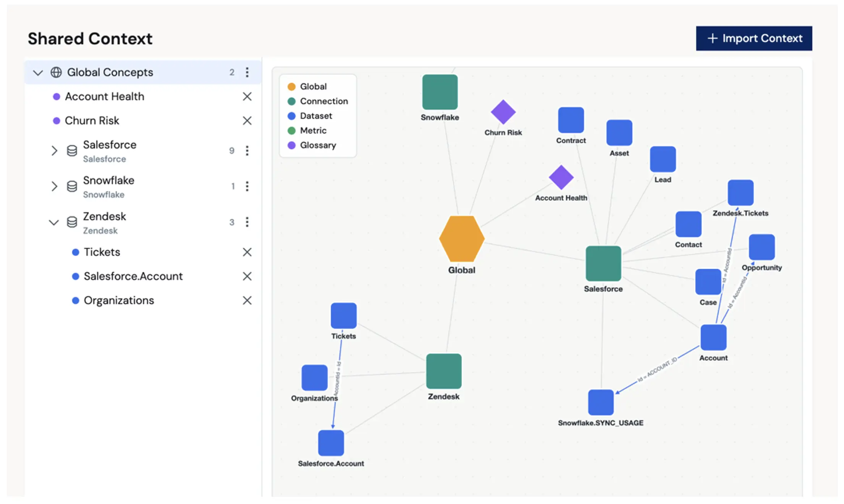Click the blue Dataset legend swatch
The width and height of the screenshot is (844, 504).
point(291,116)
